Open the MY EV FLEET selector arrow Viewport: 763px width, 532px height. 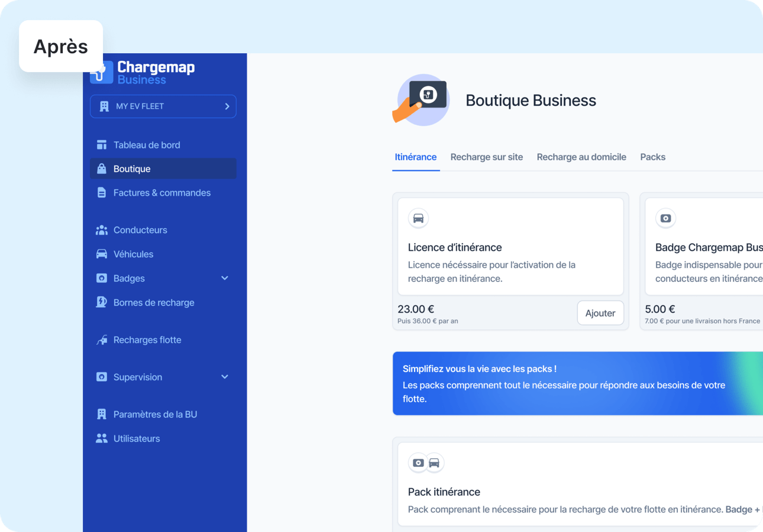tap(227, 106)
